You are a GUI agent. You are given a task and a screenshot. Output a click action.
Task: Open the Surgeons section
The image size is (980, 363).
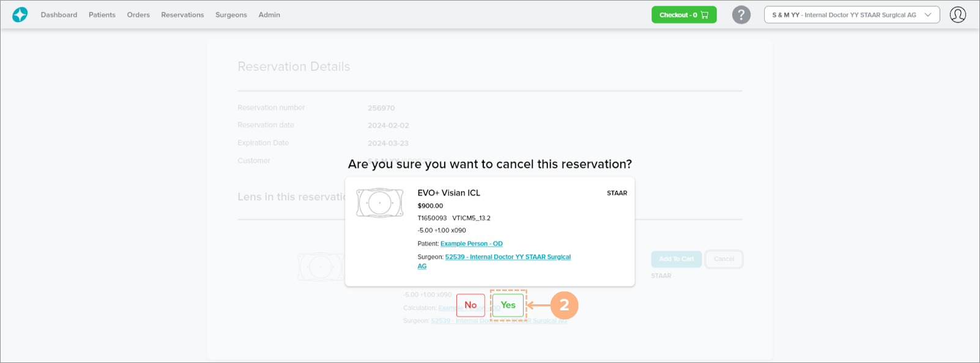pos(231,15)
